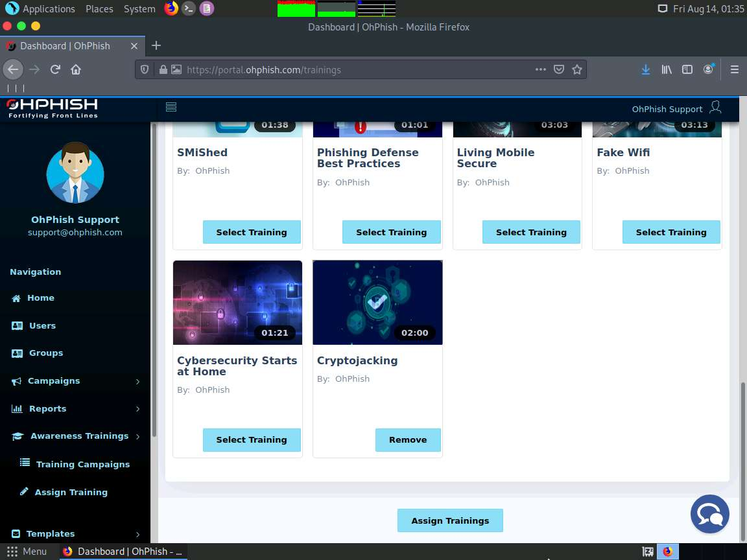Viewport: 747px width, 560px height.
Task: Launch terminal from top panel icon
Action: click(x=189, y=8)
